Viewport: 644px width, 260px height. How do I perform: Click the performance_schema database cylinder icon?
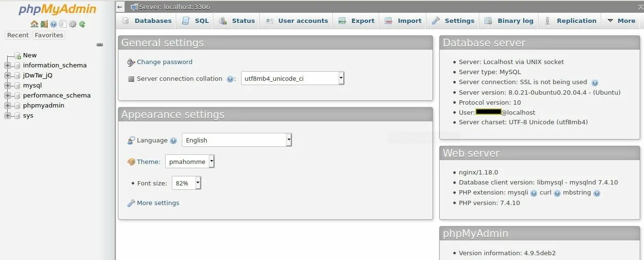click(18, 96)
